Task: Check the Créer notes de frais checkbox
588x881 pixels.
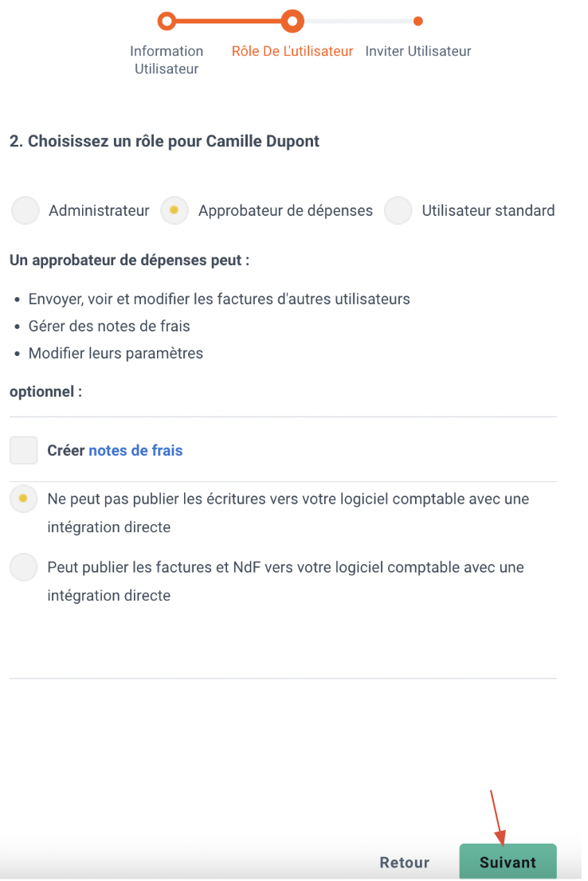Action: (x=24, y=450)
